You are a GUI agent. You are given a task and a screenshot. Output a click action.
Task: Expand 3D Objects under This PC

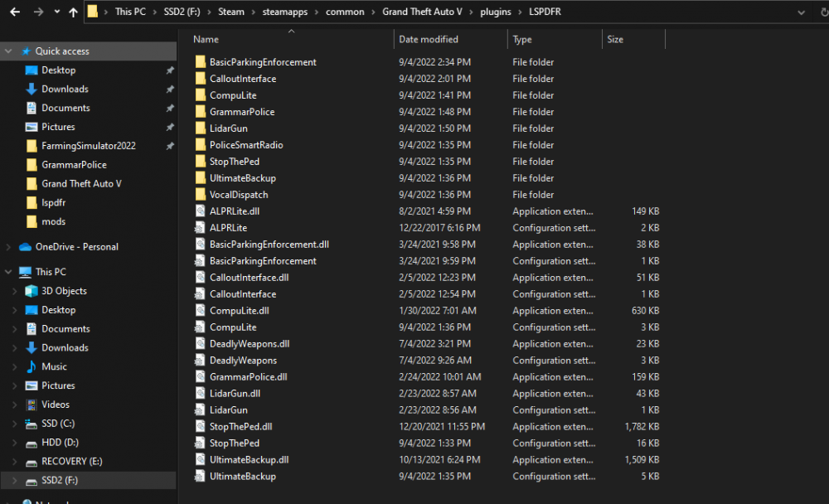pyautogui.click(x=15, y=291)
